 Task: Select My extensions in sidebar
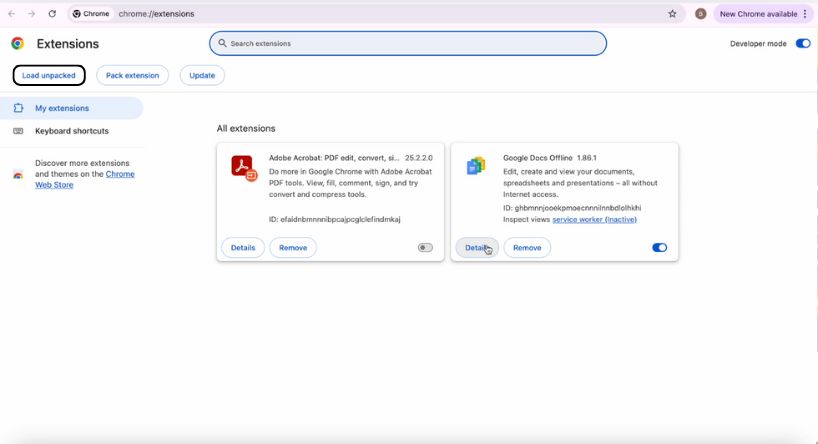[62, 108]
